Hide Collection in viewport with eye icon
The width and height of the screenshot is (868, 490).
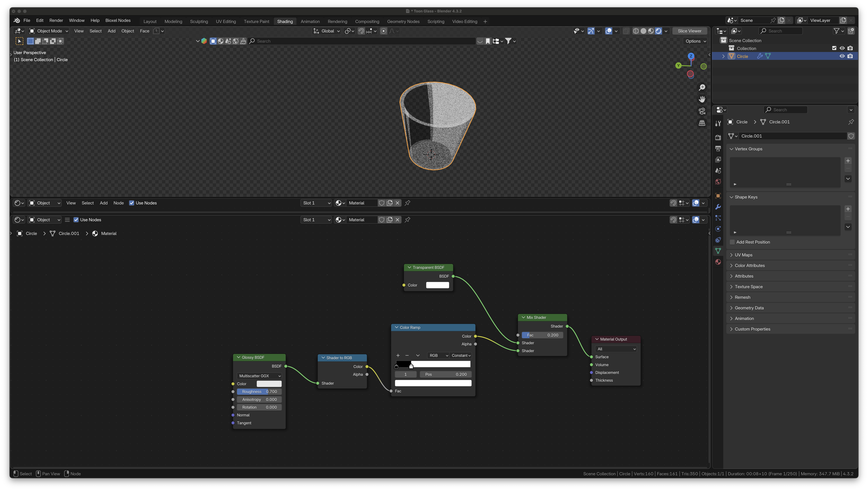click(x=842, y=48)
